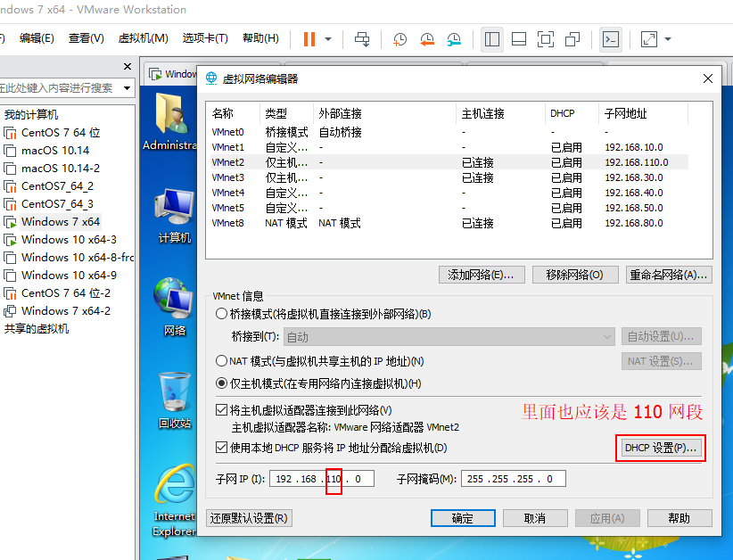Select Windows 7 x64 in the library
The height and width of the screenshot is (560, 733).
click(x=60, y=221)
